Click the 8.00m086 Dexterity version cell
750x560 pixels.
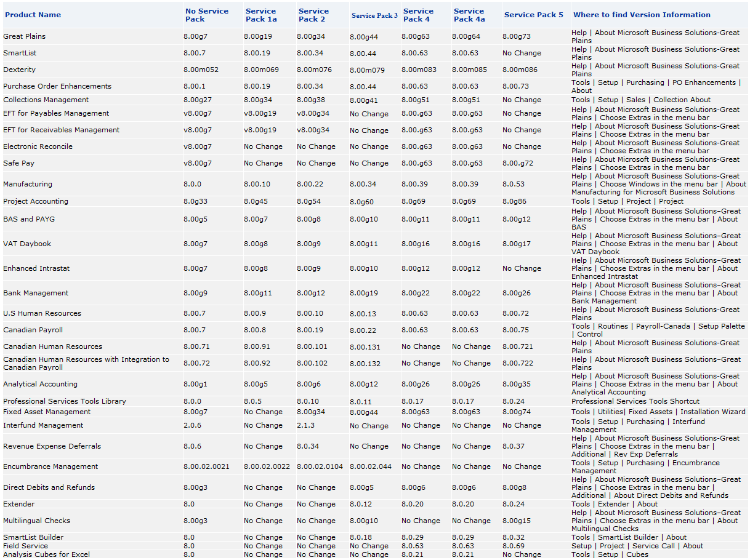click(x=520, y=70)
